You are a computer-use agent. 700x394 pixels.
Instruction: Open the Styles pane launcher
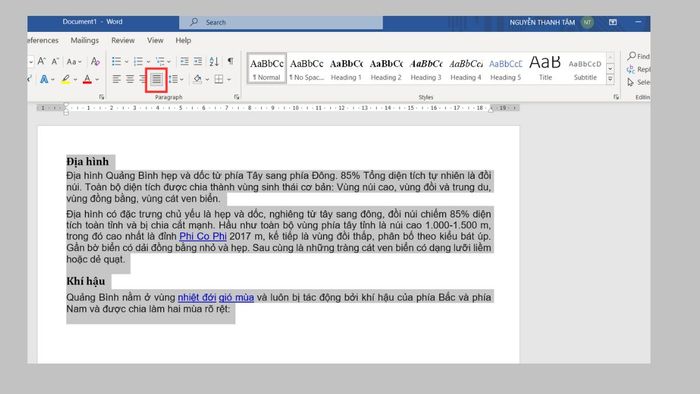pyautogui.click(x=616, y=97)
